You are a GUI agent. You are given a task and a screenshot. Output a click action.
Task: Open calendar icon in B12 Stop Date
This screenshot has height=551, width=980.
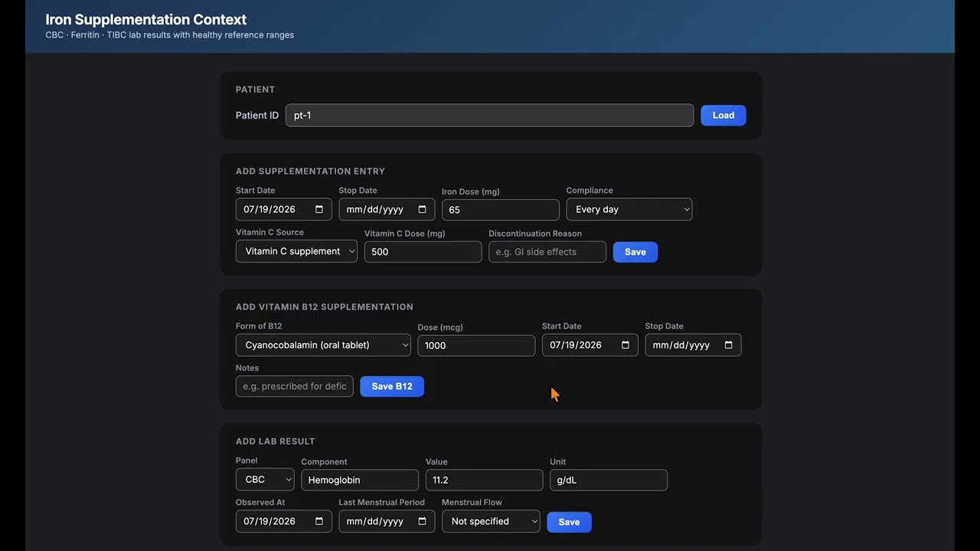(729, 345)
